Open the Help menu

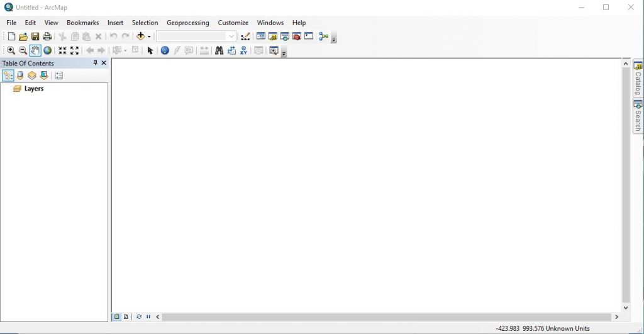tap(299, 23)
